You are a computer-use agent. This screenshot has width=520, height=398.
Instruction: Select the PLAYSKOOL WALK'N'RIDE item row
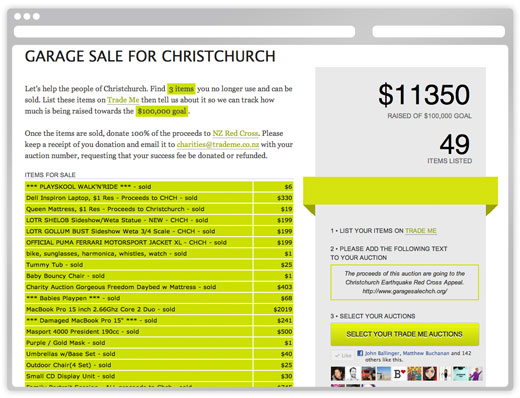159,187
